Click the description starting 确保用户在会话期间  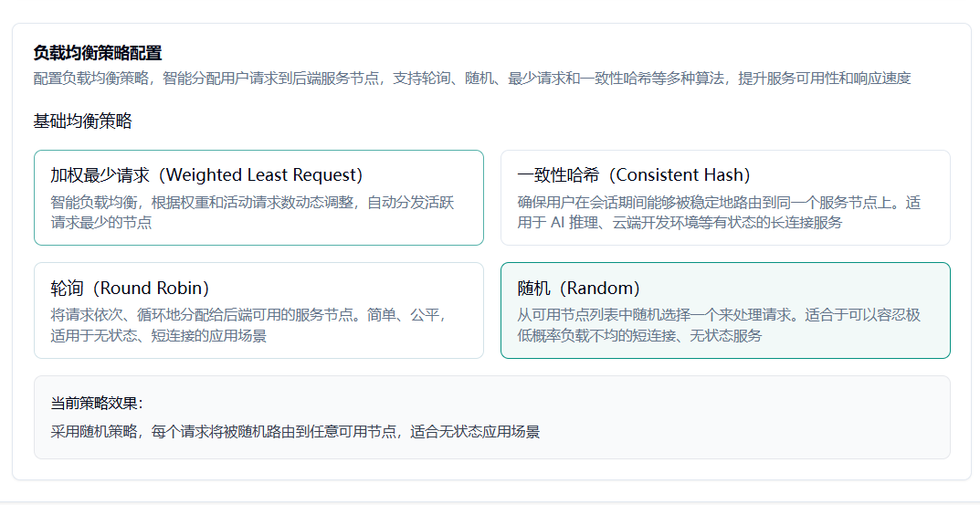tap(718, 203)
